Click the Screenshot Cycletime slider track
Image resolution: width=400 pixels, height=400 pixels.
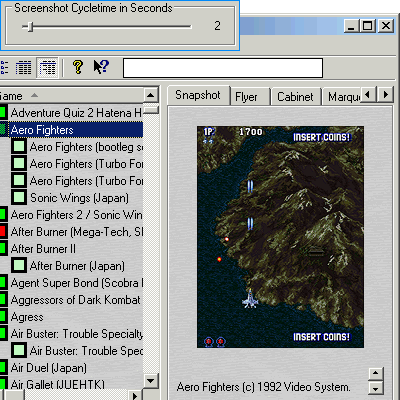[107, 27]
